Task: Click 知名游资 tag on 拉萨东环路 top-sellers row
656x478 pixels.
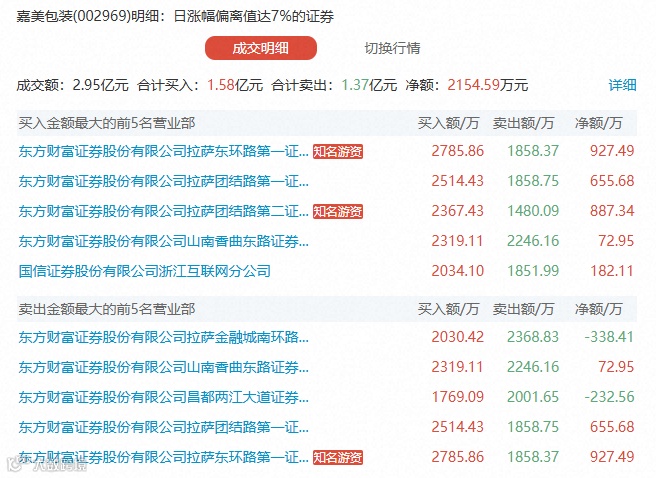Action: (338, 458)
